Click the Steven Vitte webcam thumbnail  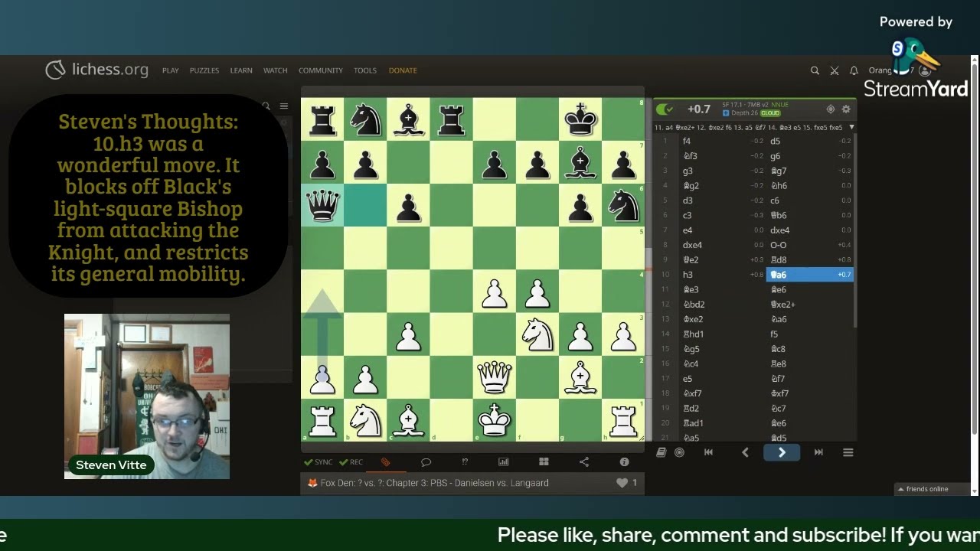[147, 396]
